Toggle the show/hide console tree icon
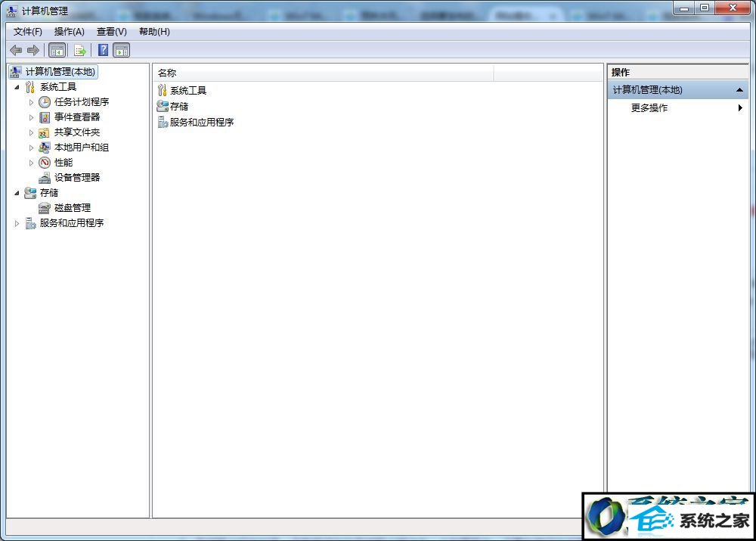This screenshot has width=756, height=541. [57, 50]
